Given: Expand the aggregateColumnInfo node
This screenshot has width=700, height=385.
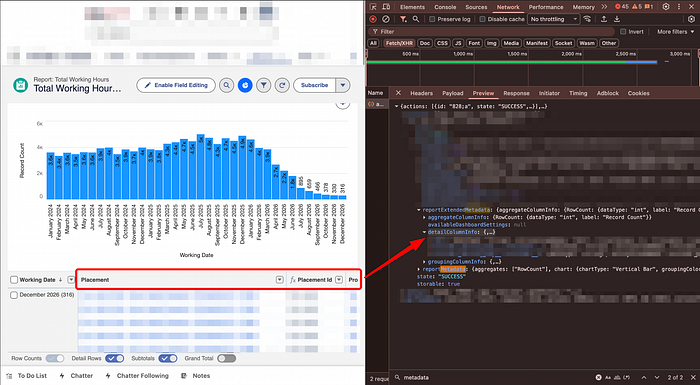Looking at the screenshot, I should pyautogui.click(x=425, y=217).
